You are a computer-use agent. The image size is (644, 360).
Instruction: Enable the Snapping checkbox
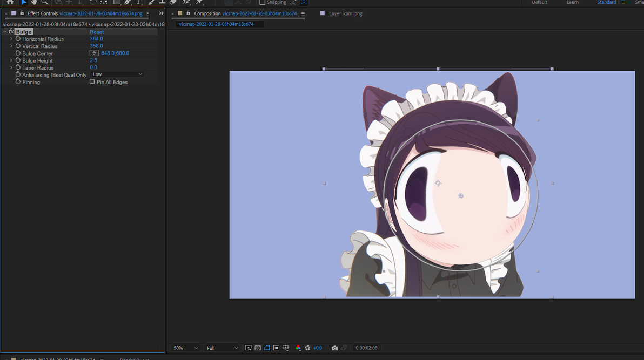[x=262, y=2]
